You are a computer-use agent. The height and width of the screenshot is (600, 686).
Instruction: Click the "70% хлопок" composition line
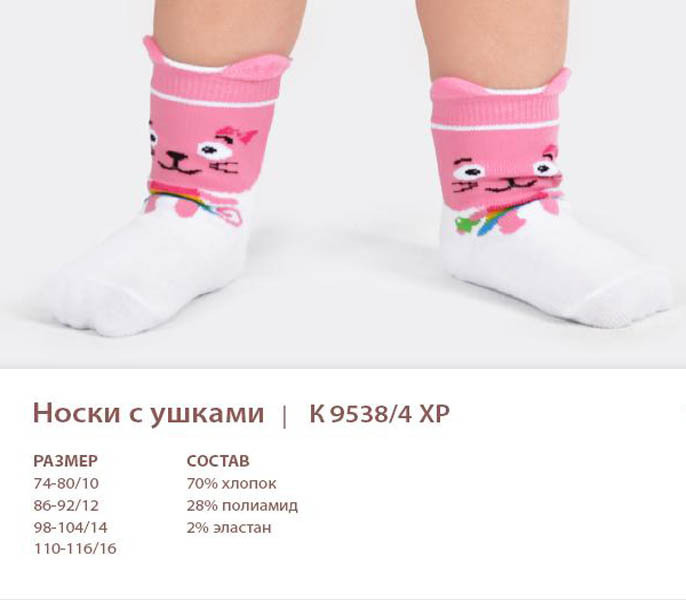pos(231,484)
